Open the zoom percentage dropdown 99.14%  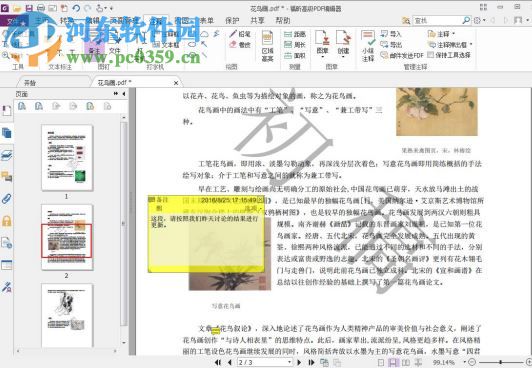pos(465,362)
